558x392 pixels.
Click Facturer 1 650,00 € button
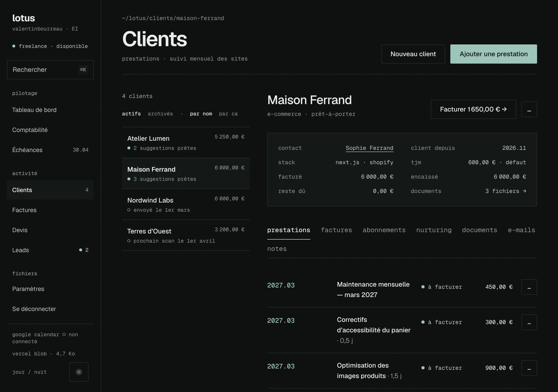point(473,109)
